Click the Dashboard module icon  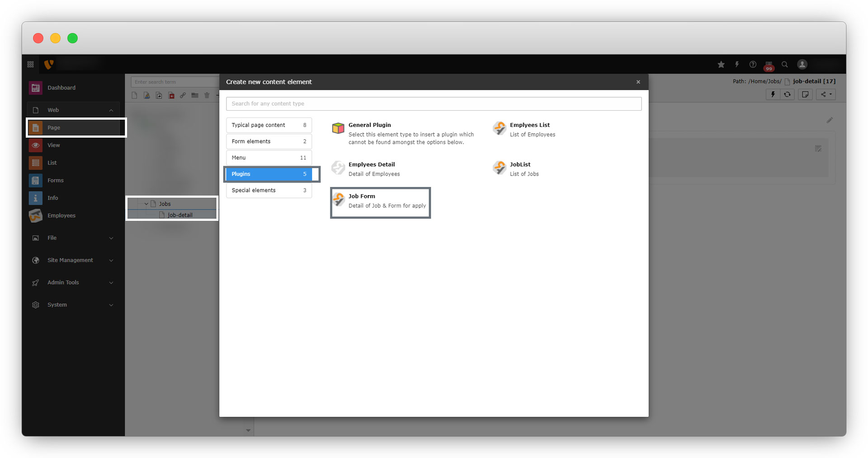point(36,88)
